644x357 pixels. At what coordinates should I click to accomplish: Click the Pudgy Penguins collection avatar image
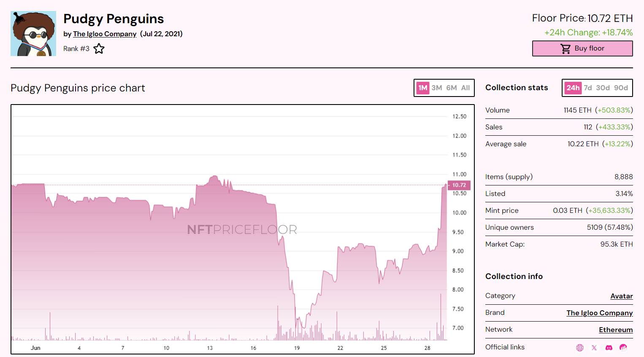(33, 34)
